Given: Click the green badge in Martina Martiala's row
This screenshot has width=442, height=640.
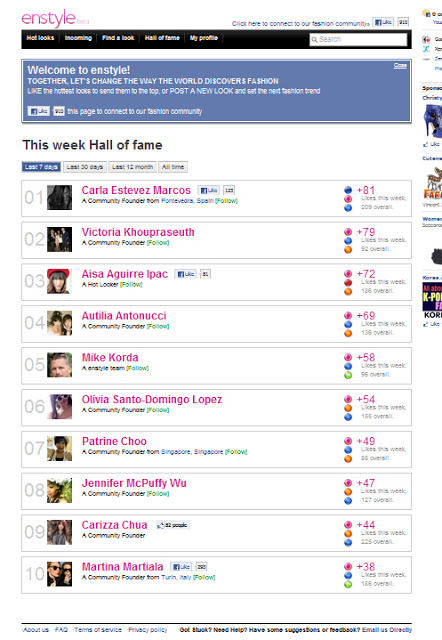Looking at the screenshot, I should coord(348,584).
